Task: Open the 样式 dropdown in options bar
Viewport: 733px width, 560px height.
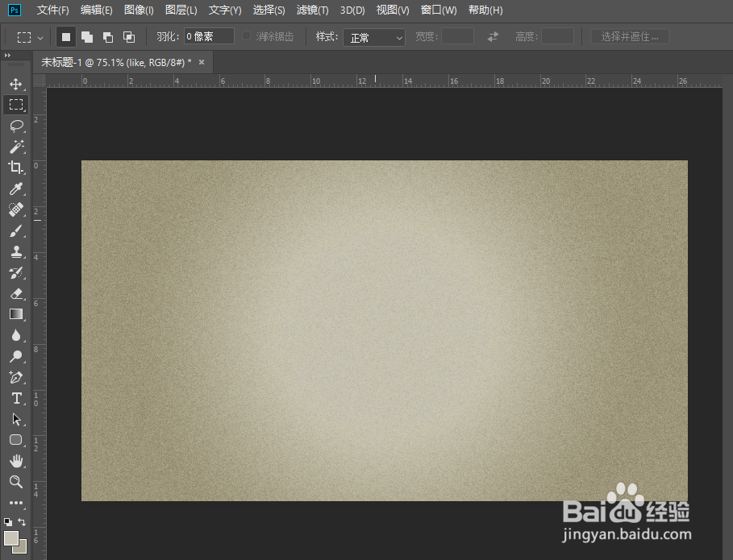Action: tap(373, 36)
